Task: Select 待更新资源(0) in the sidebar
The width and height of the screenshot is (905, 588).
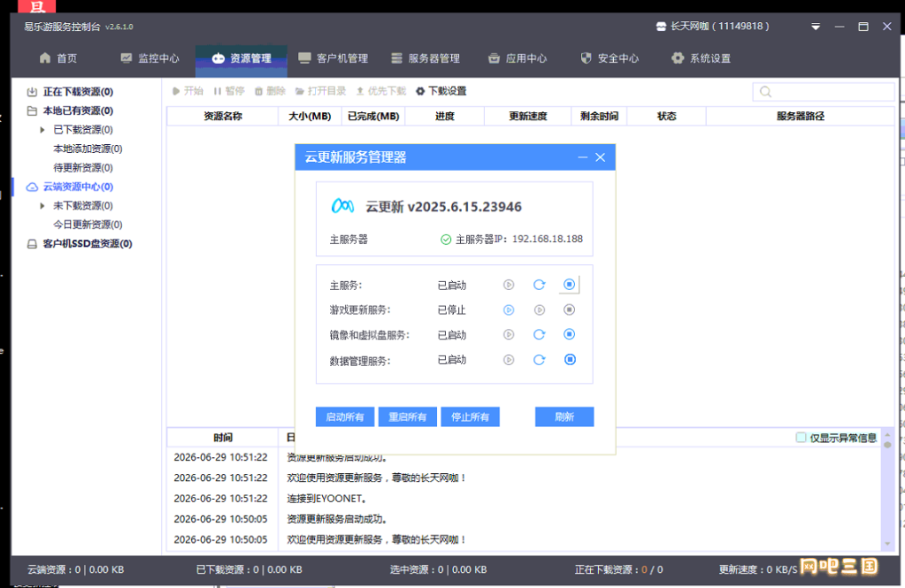Action: pos(83,168)
